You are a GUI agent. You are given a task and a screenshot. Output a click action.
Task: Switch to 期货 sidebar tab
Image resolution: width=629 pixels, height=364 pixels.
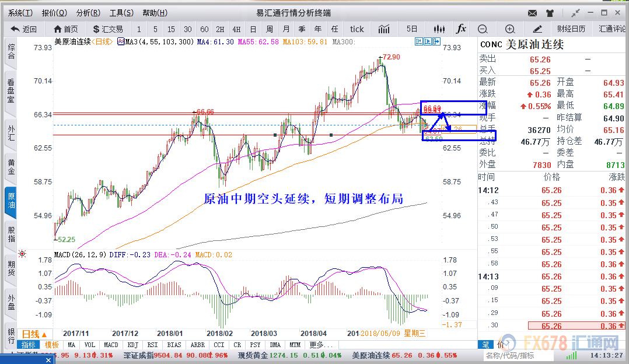click(x=11, y=268)
